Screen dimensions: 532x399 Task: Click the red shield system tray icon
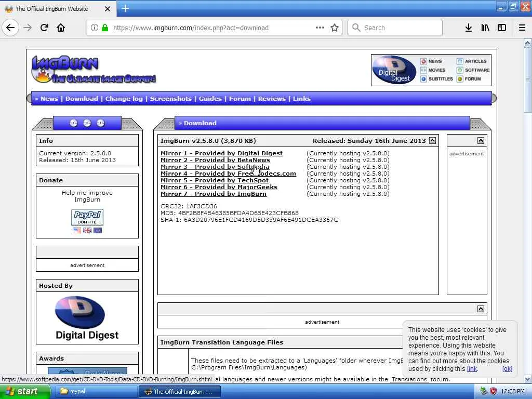(494, 392)
